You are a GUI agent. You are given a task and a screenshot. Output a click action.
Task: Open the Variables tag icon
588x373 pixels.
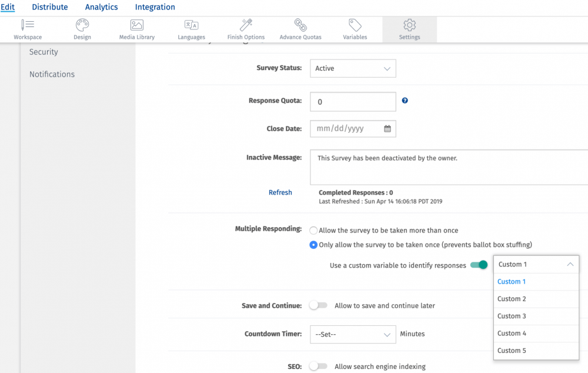point(355,25)
